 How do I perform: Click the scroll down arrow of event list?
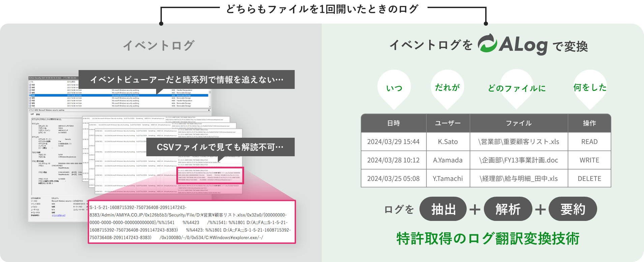coord(210,106)
